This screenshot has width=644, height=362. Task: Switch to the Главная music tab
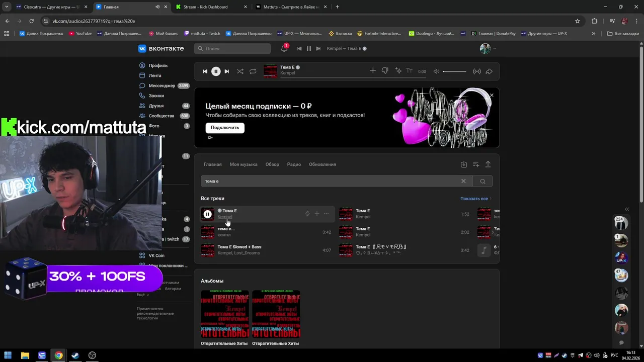pyautogui.click(x=213, y=164)
